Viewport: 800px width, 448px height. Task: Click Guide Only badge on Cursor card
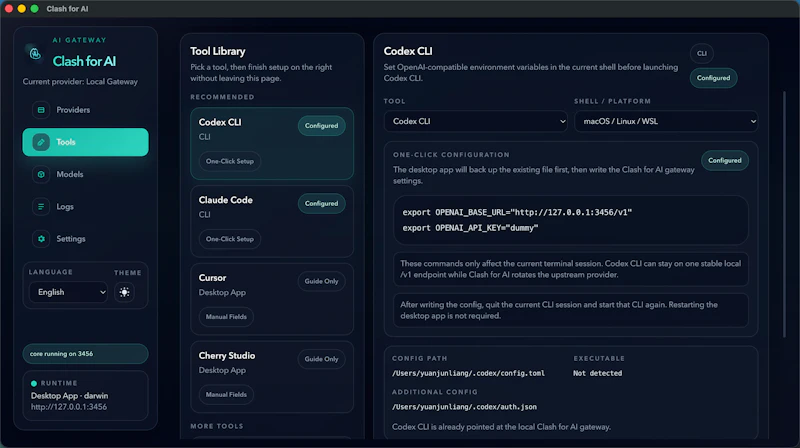pyautogui.click(x=321, y=281)
